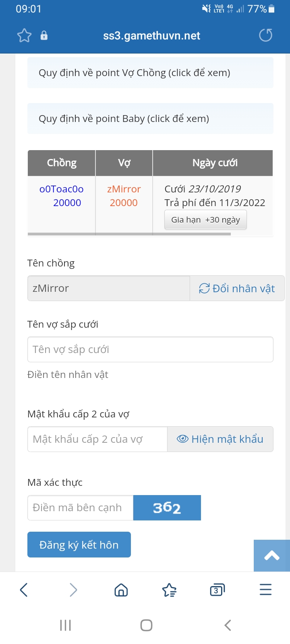
Task: Tap the 362 captcha image to refresh it
Action: (167, 508)
